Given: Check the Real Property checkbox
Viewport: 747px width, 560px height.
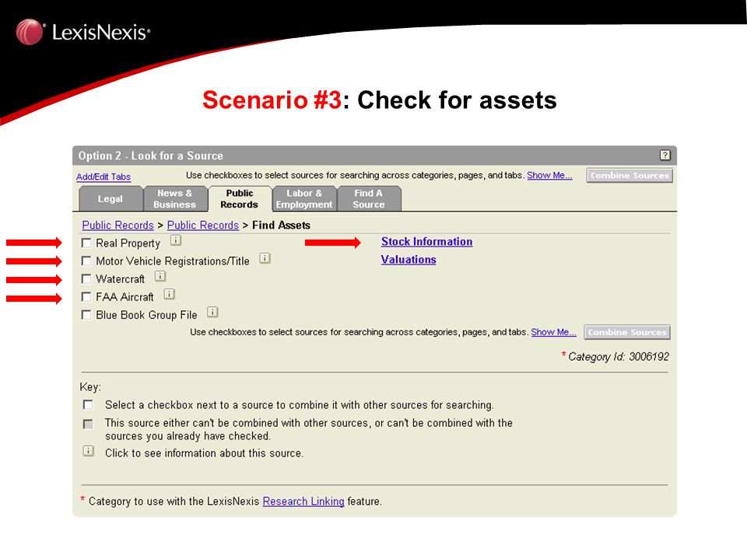Looking at the screenshot, I should [86, 243].
